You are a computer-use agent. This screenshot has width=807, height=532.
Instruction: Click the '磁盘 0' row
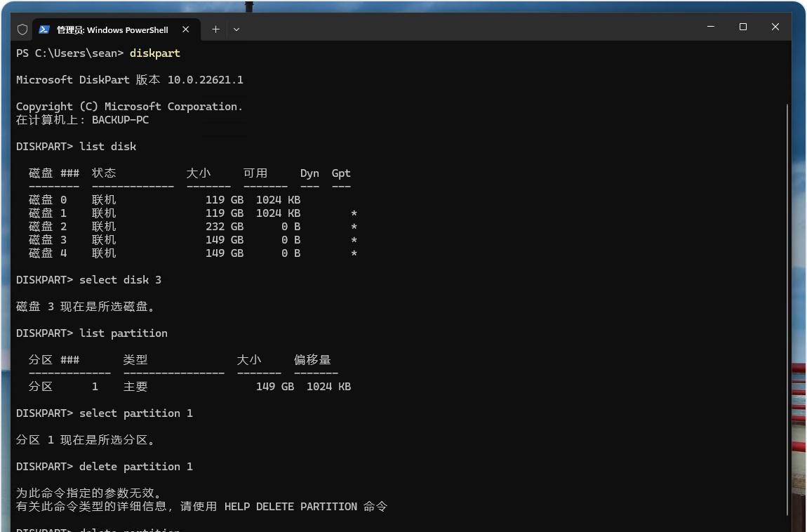165,199
